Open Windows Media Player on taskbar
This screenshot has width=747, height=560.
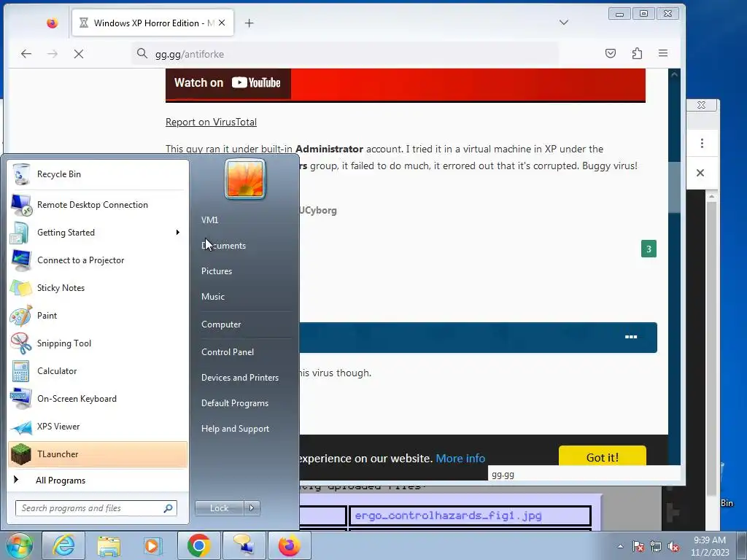coord(153,545)
